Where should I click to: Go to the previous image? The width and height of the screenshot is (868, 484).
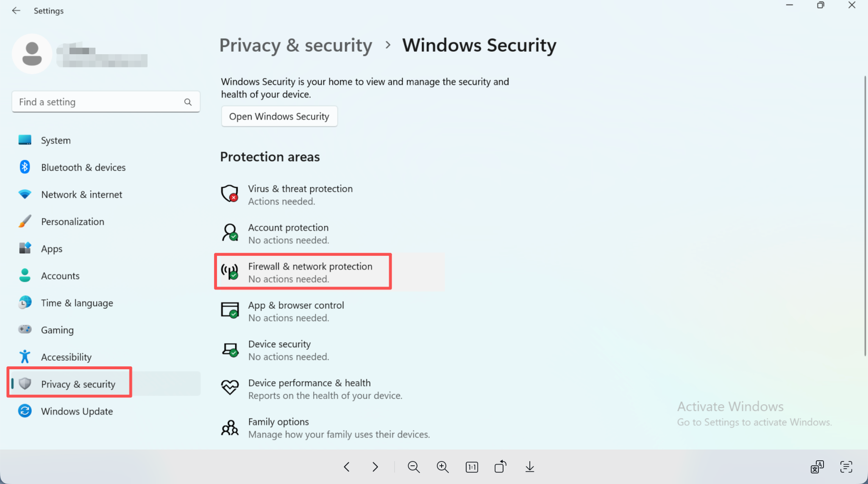click(347, 467)
